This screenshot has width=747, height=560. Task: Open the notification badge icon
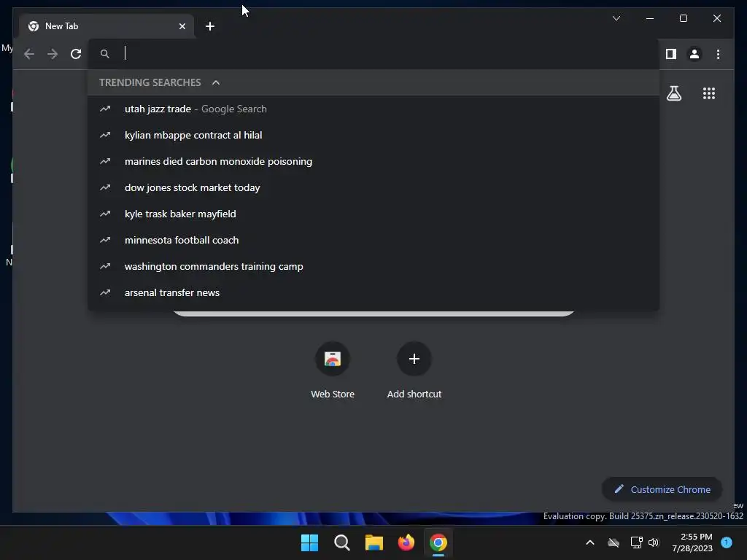pyautogui.click(x=727, y=542)
